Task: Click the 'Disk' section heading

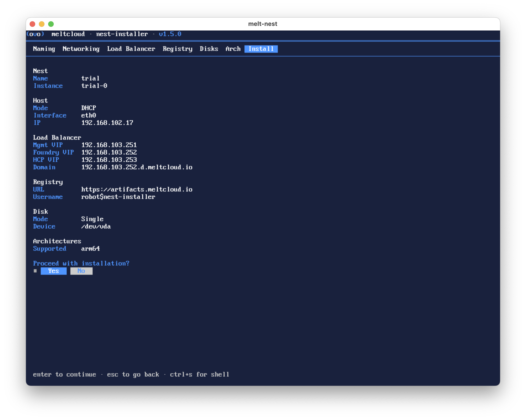Action: [x=40, y=212]
